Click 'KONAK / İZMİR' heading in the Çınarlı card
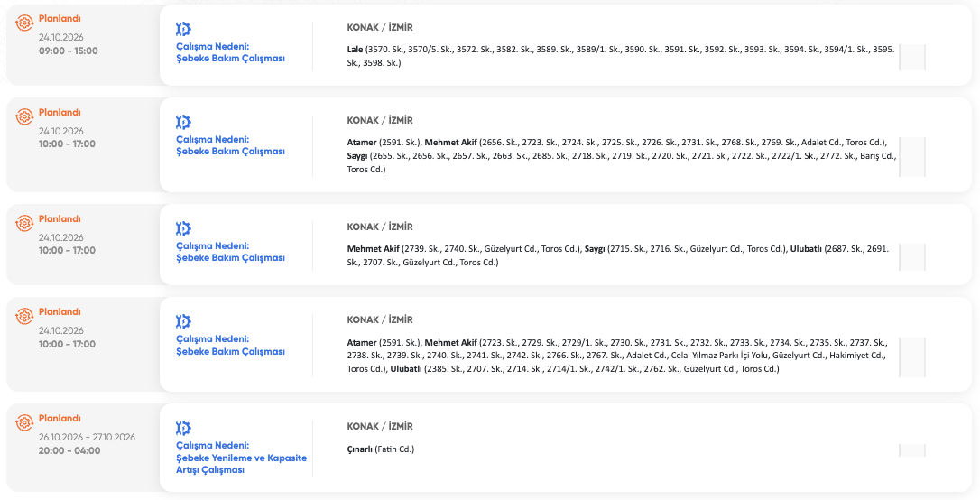Screen dimensions: 980x500 point(380,426)
